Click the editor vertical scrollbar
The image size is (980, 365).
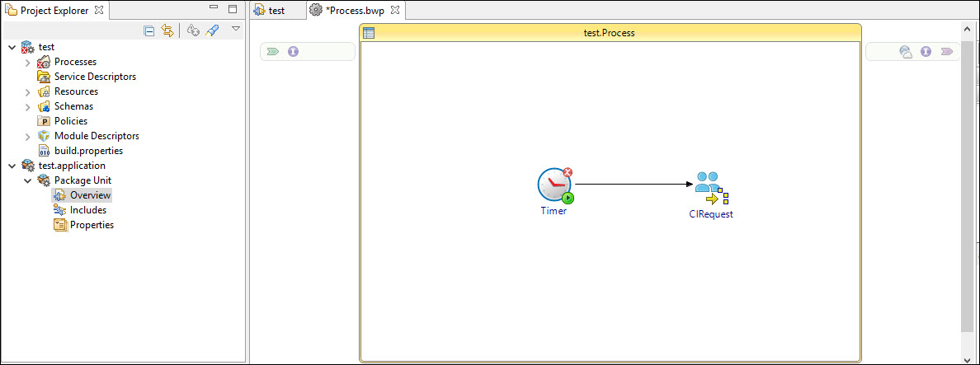[x=967, y=186]
